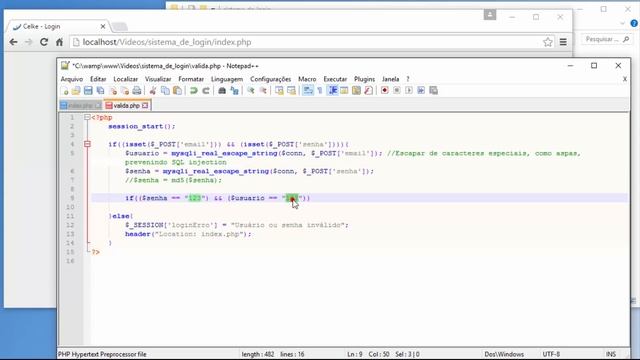Open a new Chrome tab

coord(119,27)
